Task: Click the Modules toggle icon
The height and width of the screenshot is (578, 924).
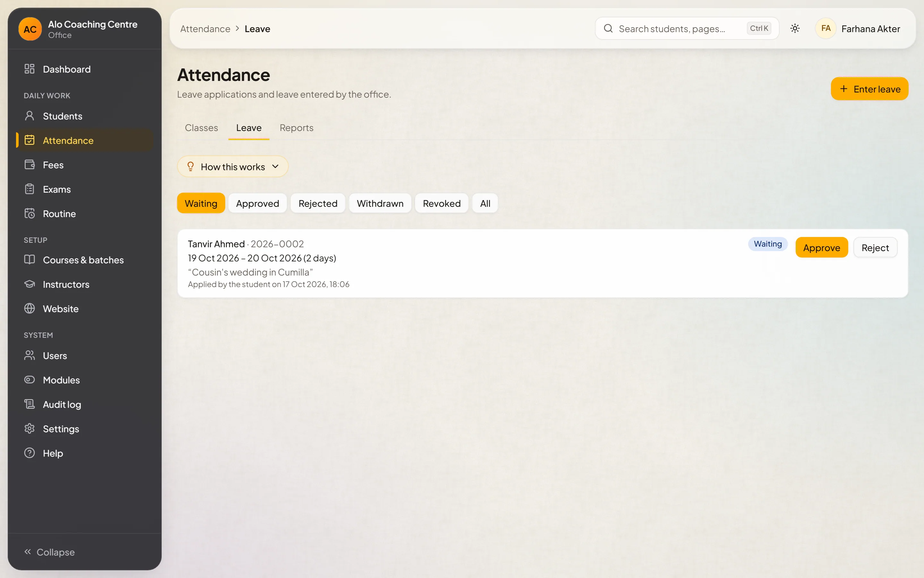Action: [x=30, y=380]
